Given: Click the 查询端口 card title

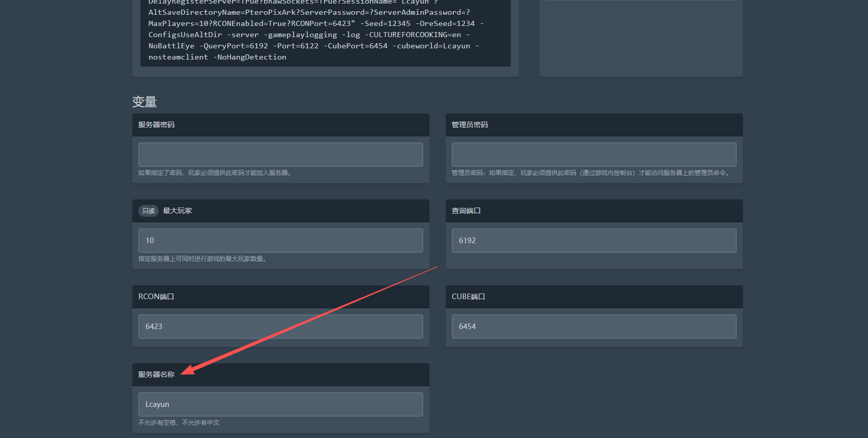Looking at the screenshot, I should tap(466, 211).
